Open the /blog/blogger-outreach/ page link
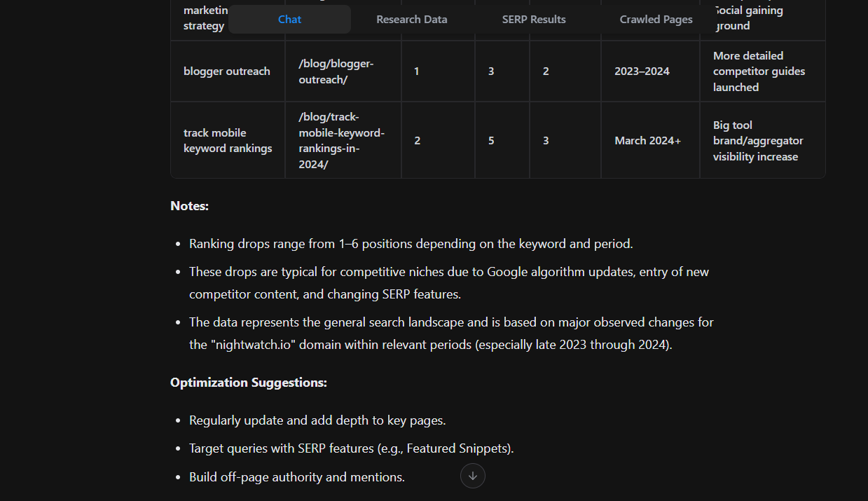The image size is (868, 501). (x=337, y=71)
